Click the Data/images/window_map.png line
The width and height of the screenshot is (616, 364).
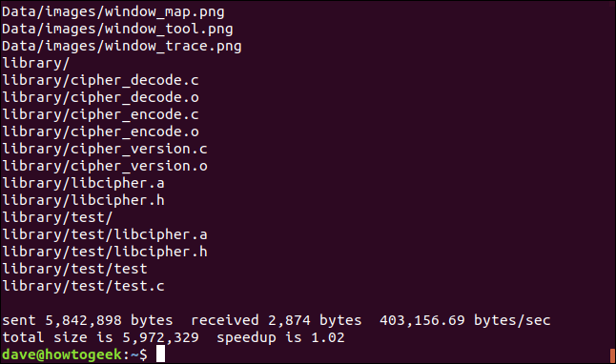113,12
